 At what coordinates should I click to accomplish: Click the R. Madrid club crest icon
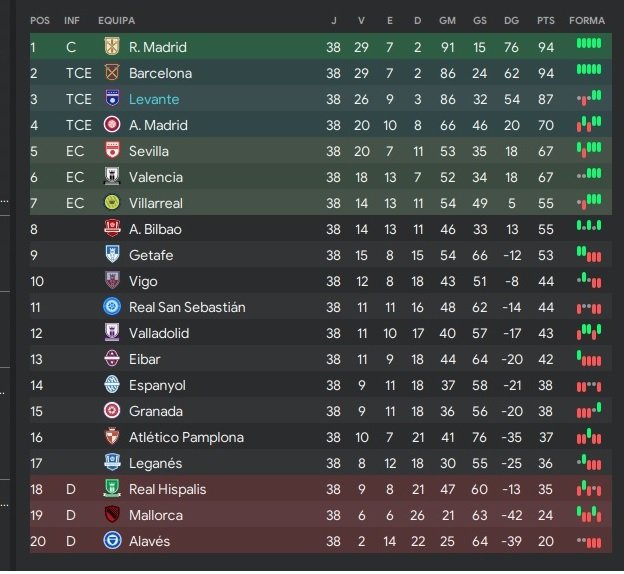click(x=112, y=47)
